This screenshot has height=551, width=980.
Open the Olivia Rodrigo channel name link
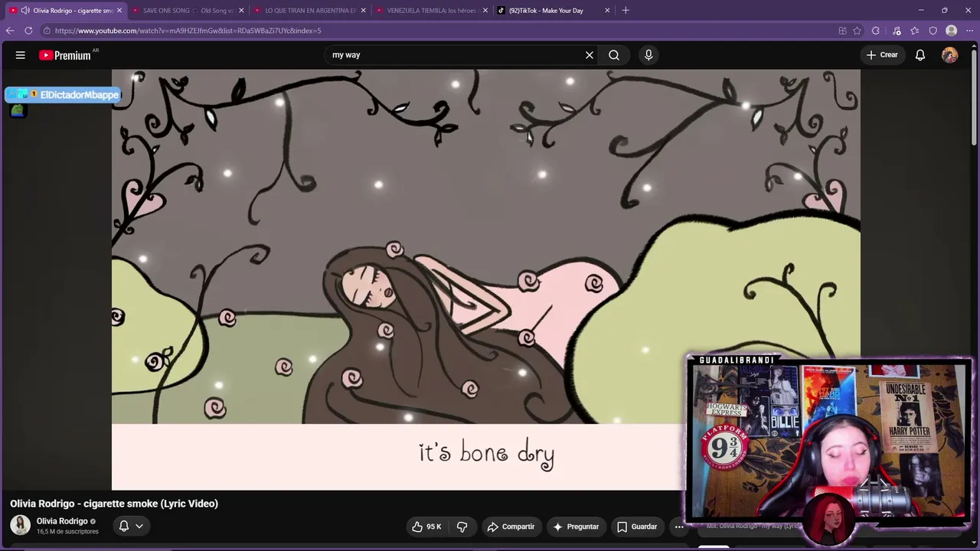62,521
